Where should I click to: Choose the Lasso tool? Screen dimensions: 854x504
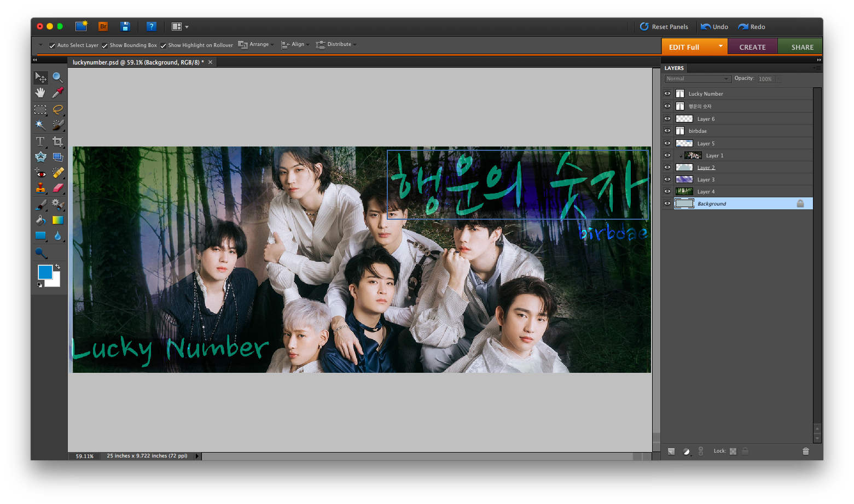pyautogui.click(x=57, y=109)
